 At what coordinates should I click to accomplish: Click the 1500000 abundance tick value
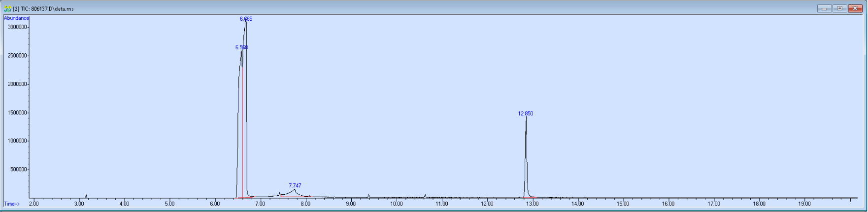pos(16,113)
